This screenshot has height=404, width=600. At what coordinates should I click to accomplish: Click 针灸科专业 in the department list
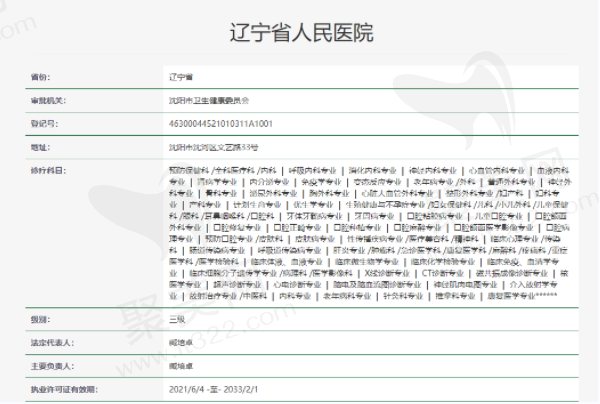[403, 296]
